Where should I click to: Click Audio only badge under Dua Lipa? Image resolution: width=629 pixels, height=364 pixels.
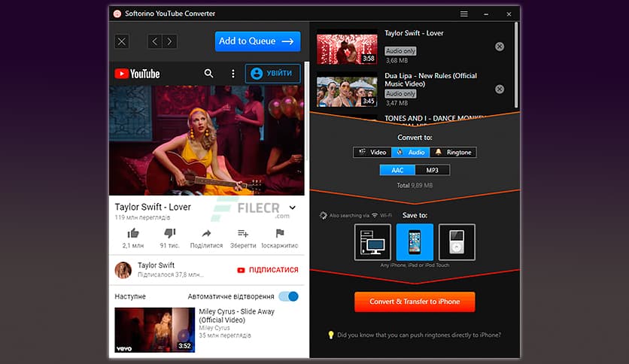tap(400, 94)
